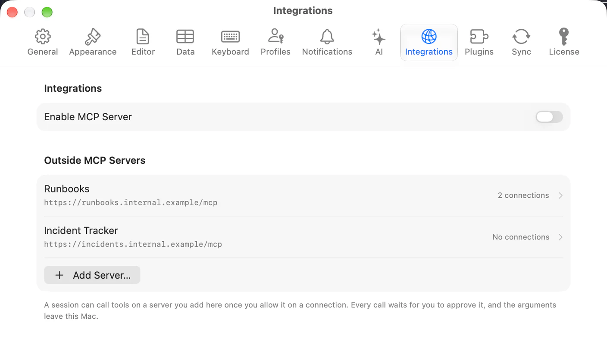Select the Sync arrows icon
This screenshot has height=364, width=607.
pyautogui.click(x=521, y=37)
